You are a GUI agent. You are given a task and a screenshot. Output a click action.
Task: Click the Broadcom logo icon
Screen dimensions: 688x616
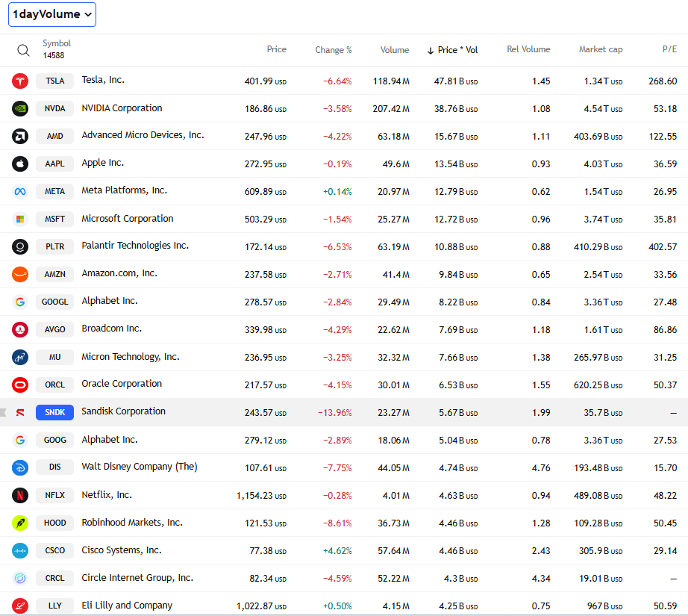click(20, 330)
